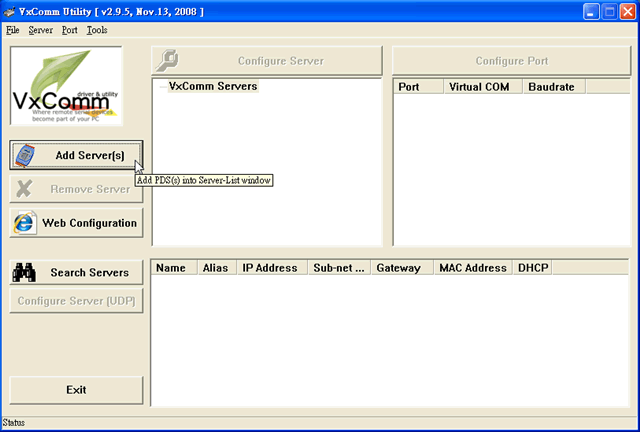Open the Port menu
This screenshot has width=640, height=432.
pos(70,30)
